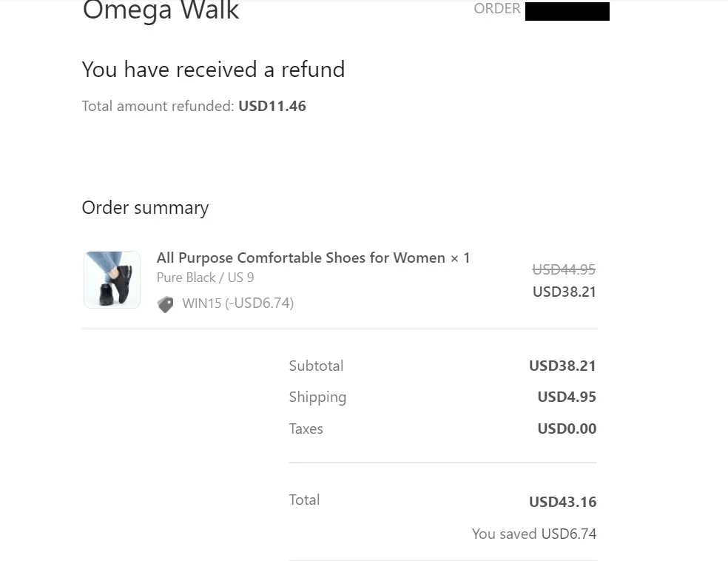This screenshot has width=728, height=561.
Task: Click the discount tag icon
Action: click(x=165, y=304)
